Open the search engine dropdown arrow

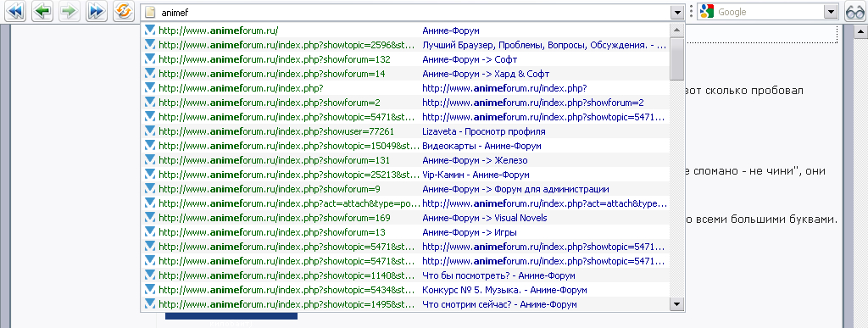[x=831, y=12]
